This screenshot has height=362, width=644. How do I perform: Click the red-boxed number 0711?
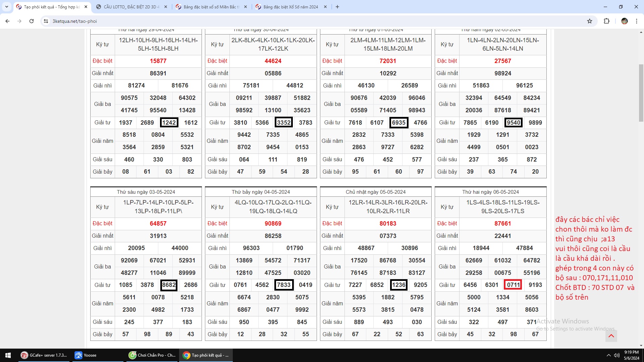tap(513, 285)
